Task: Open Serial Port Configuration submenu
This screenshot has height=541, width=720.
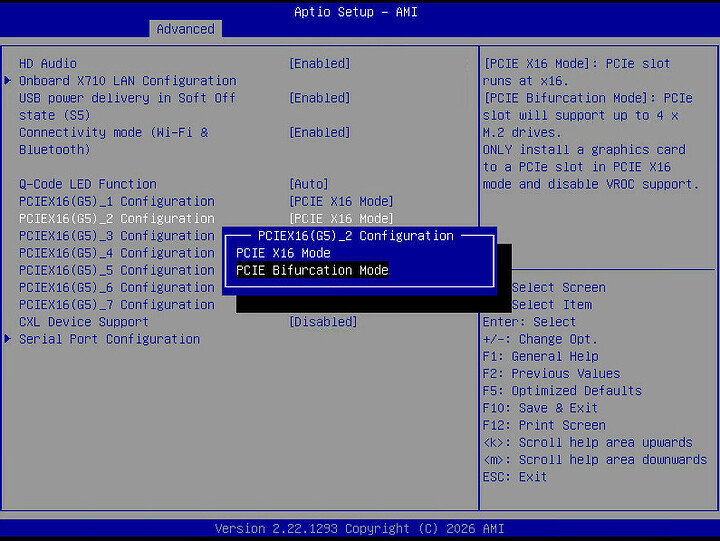Action: pos(109,339)
